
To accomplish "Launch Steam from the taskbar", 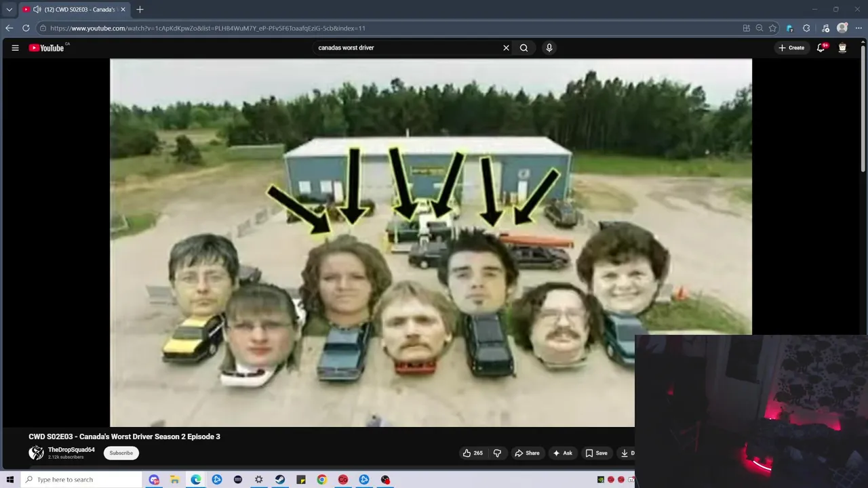I will pyautogui.click(x=279, y=480).
